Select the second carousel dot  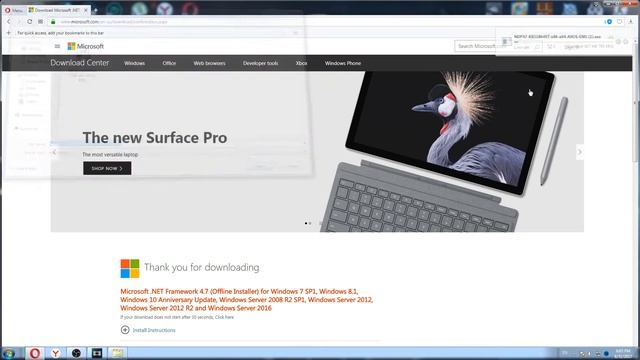tap(310, 223)
